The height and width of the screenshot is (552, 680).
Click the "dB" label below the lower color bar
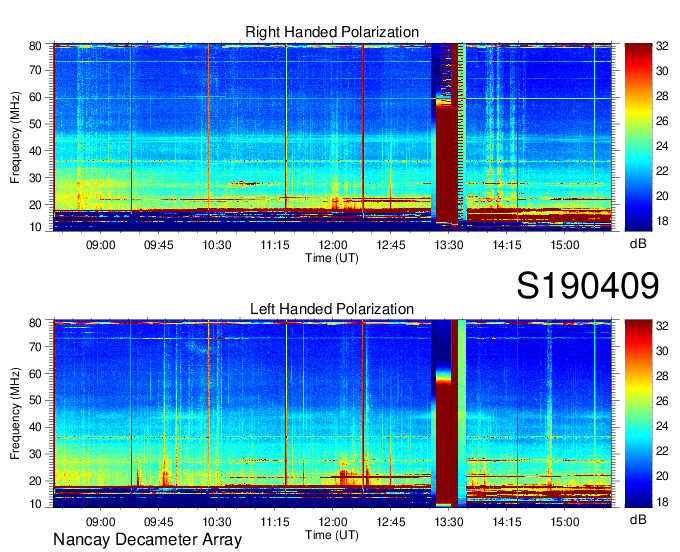click(x=638, y=519)
